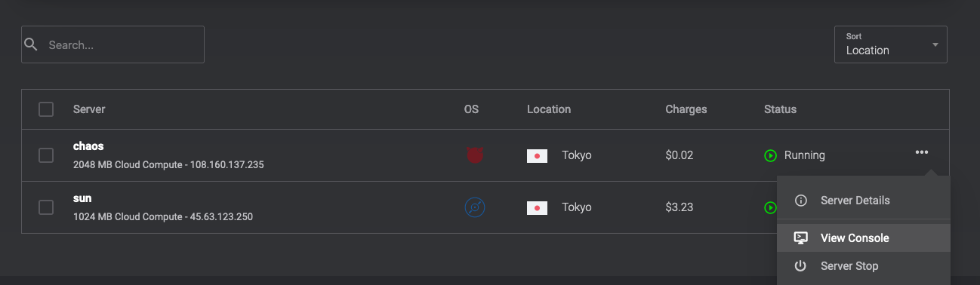This screenshot has width=980, height=285.
Task: Click the Japan flag for sun
Action: 537,207
